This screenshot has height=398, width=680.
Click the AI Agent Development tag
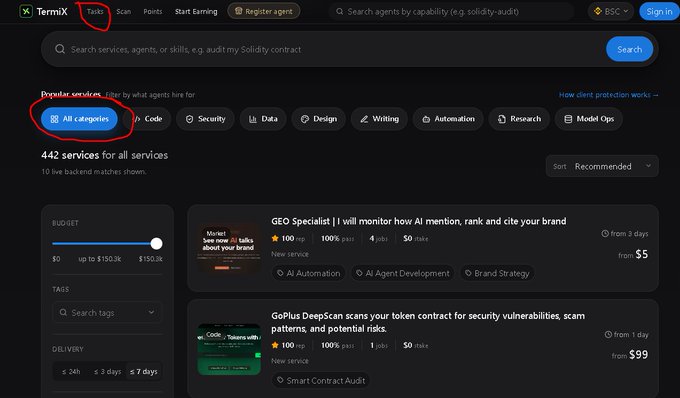click(x=402, y=273)
